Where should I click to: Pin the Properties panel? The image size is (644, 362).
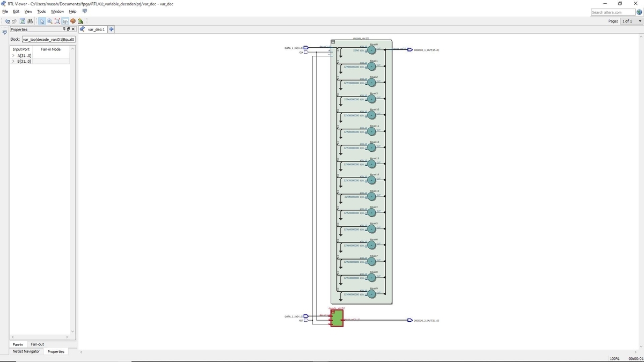coord(65,29)
